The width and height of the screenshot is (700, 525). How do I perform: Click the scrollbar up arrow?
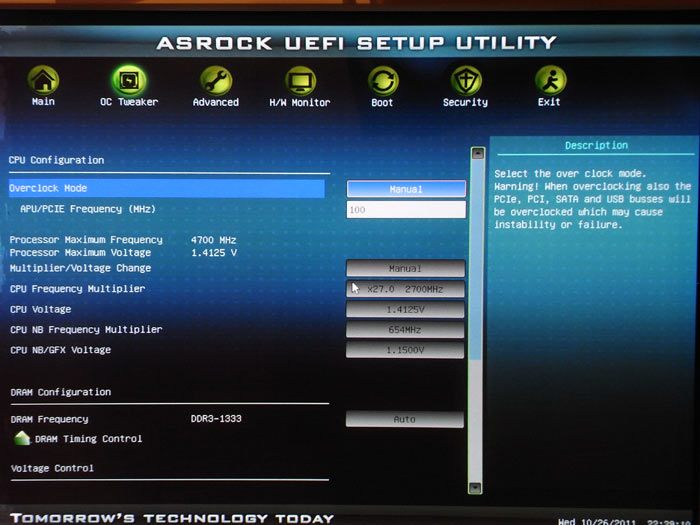click(x=478, y=153)
